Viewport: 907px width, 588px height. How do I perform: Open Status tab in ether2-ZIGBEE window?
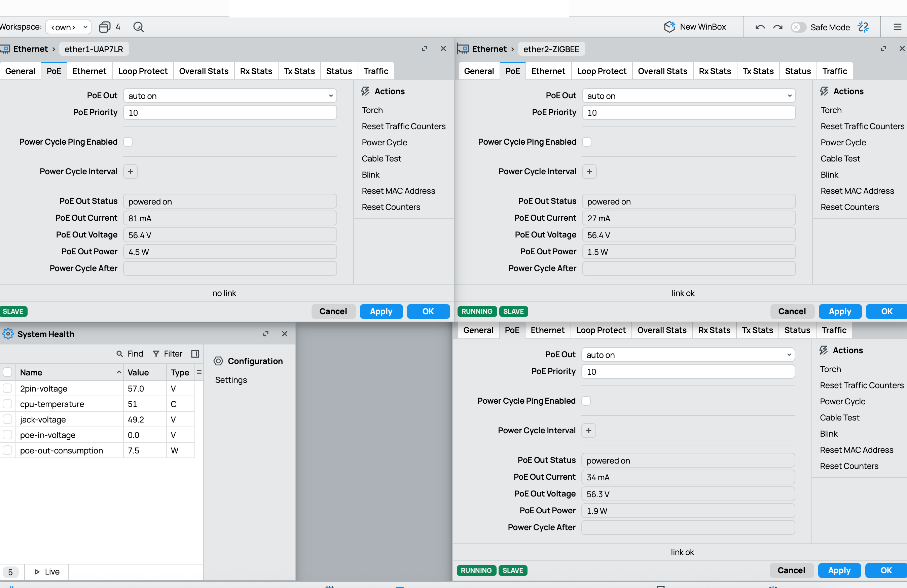[x=798, y=71]
